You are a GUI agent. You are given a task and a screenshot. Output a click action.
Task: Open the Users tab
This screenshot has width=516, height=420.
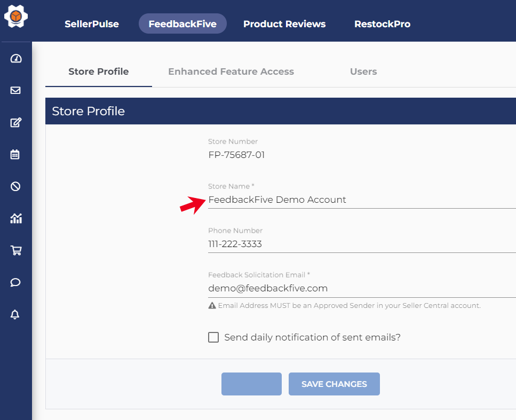pos(363,72)
